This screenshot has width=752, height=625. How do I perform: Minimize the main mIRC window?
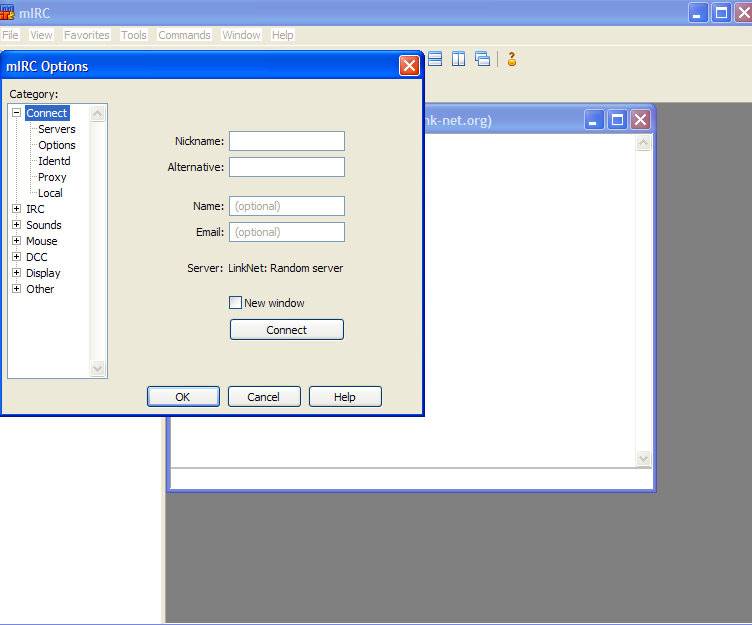tap(698, 12)
